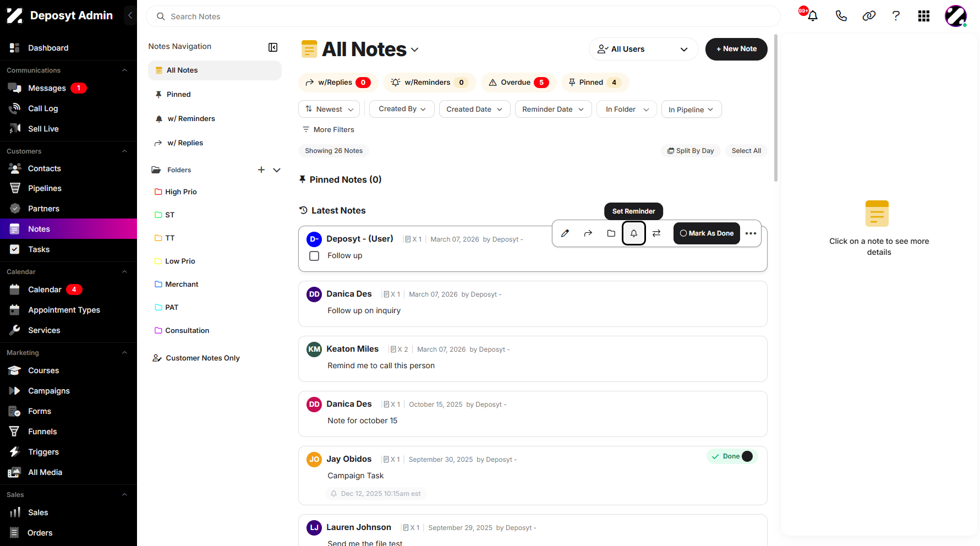
Task: Open the help question mark icon
Action: 896,16
